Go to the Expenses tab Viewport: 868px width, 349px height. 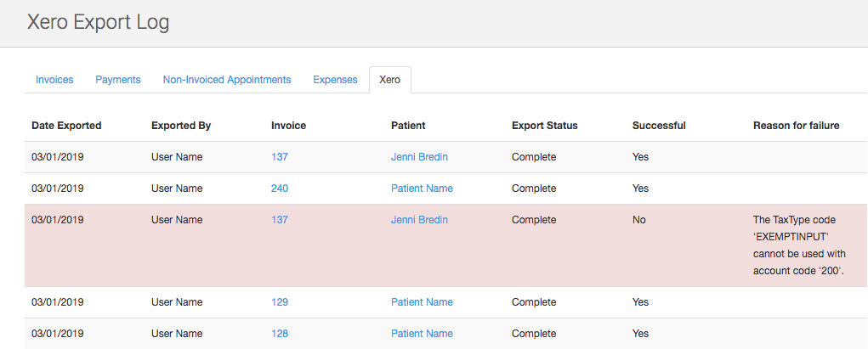[335, 80]
